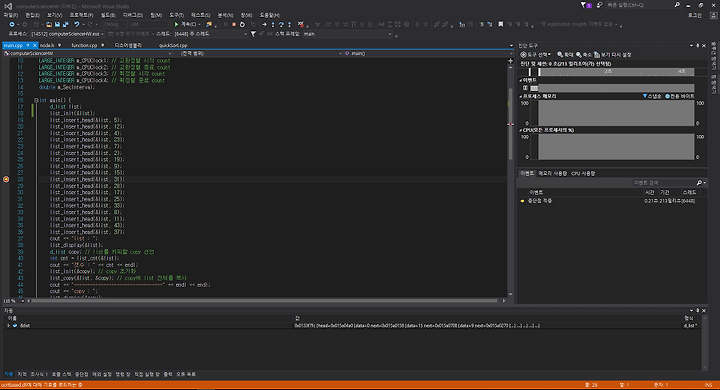Switch to node.h tab
The image size is (720, 390).
tap(47, 45)
